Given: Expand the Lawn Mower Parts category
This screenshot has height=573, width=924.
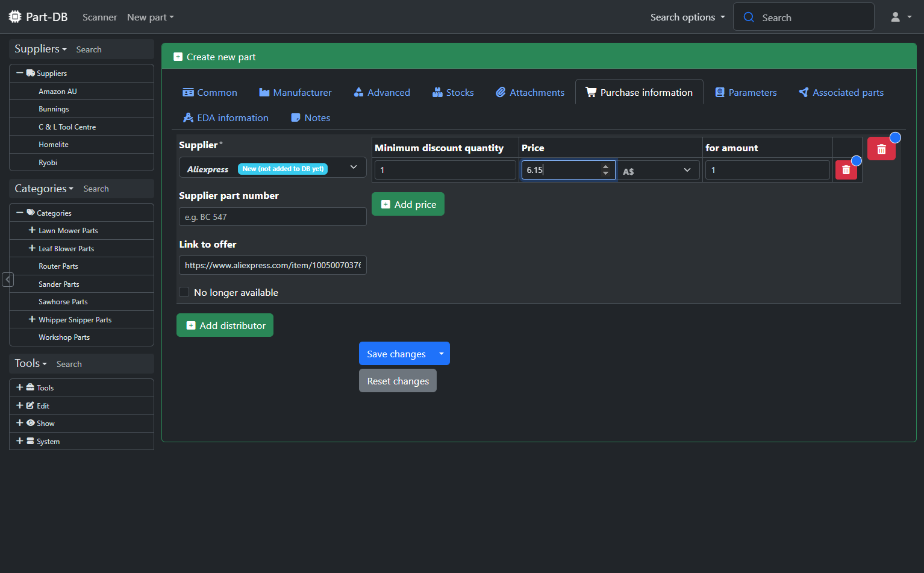Looking at the screenshot, I should (x=32, y=230).
